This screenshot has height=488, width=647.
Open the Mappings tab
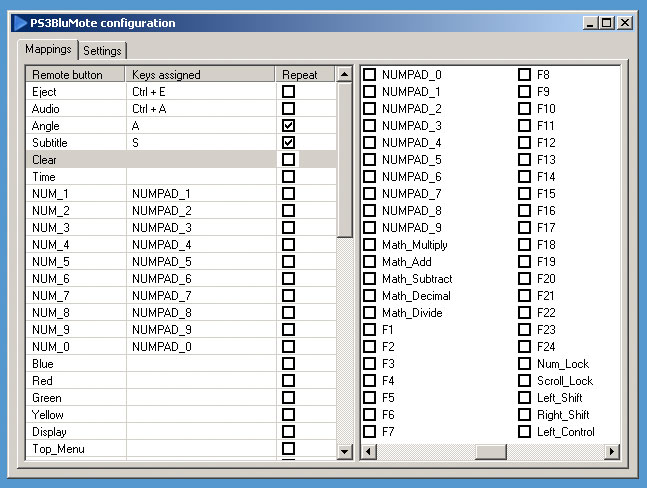(49, 49)
